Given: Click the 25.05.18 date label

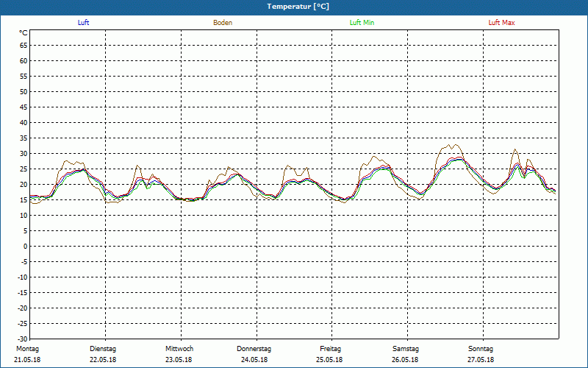Looking at the screenshot, I should click(329, 360).
